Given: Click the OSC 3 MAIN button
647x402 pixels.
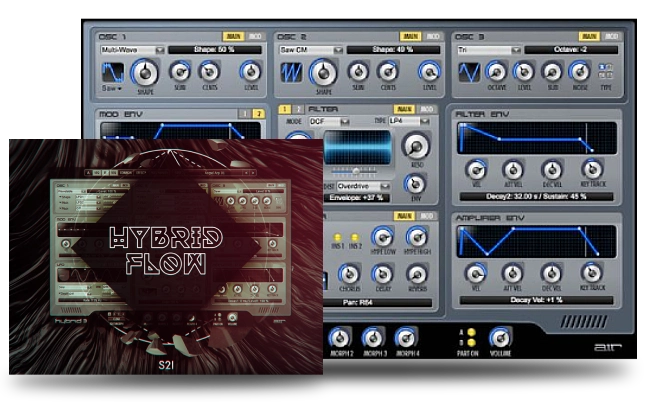Looking at the screenshot, I should pos(589,36).
